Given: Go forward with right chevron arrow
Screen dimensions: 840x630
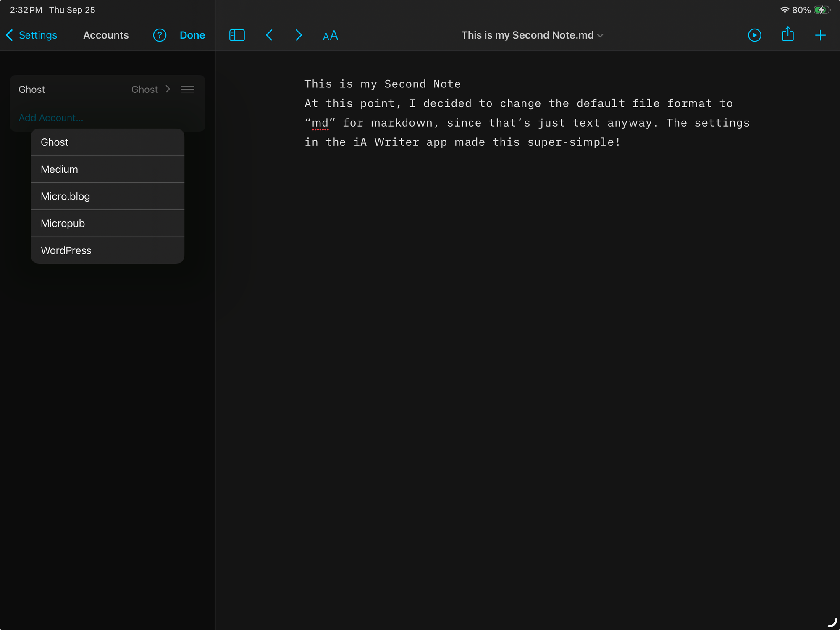Looking at the screenshot, I should click(298, 35).
